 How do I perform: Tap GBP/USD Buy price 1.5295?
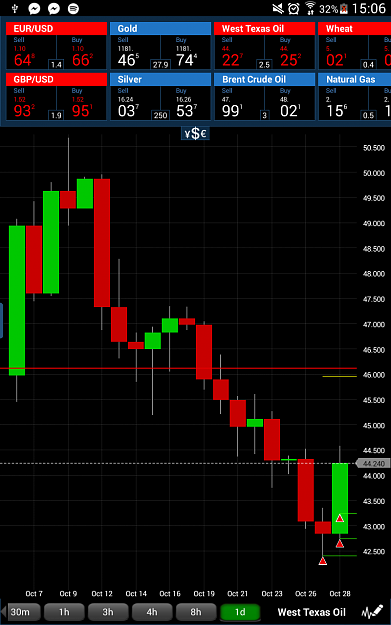point(83,106)
